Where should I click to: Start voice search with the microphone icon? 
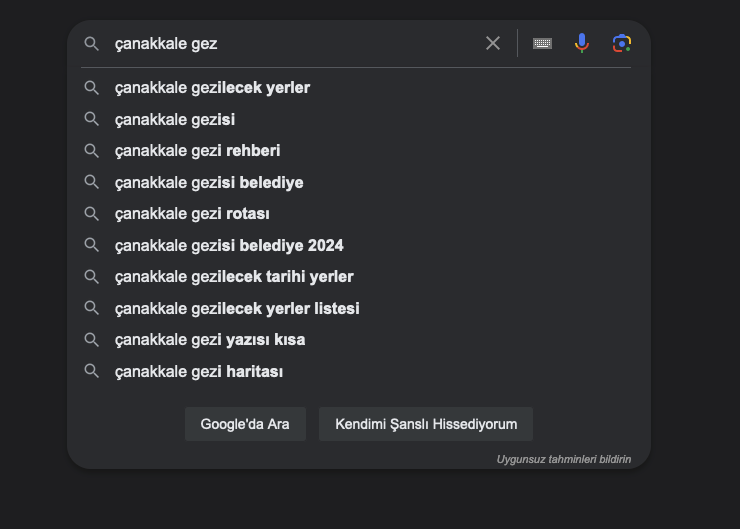[x=582, y=43]
